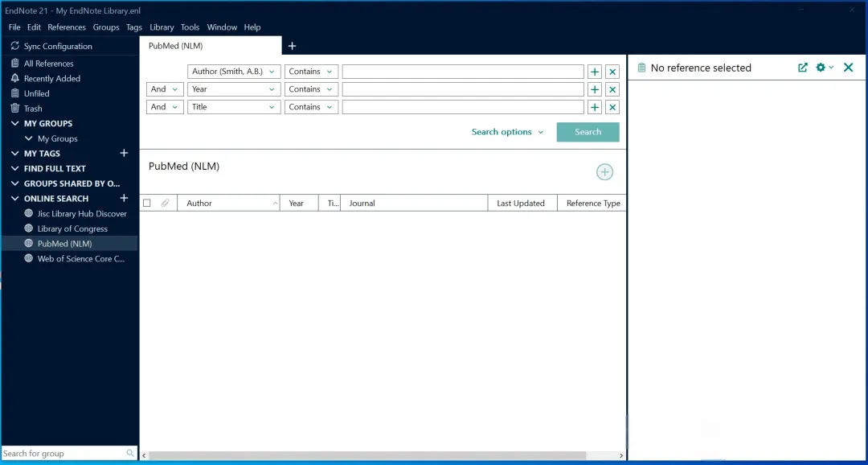
Task: Open the Author field dropdown
Action: click(x=234, y=72)
